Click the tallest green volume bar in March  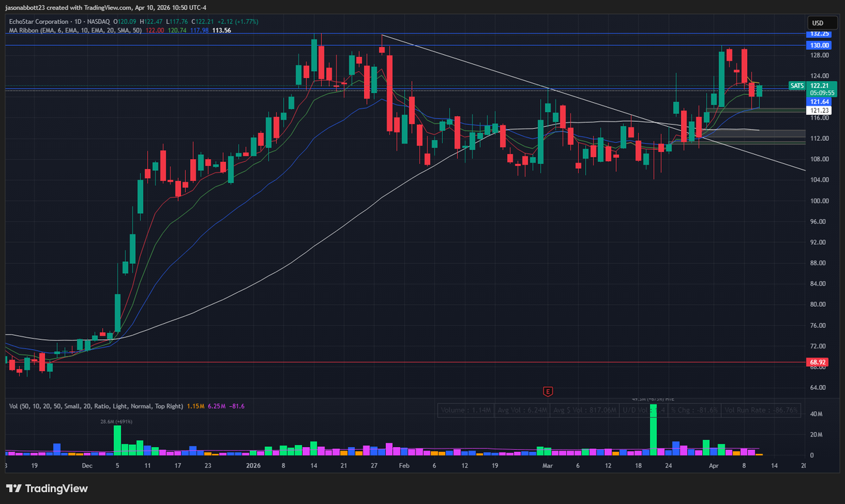coord(653,429)
